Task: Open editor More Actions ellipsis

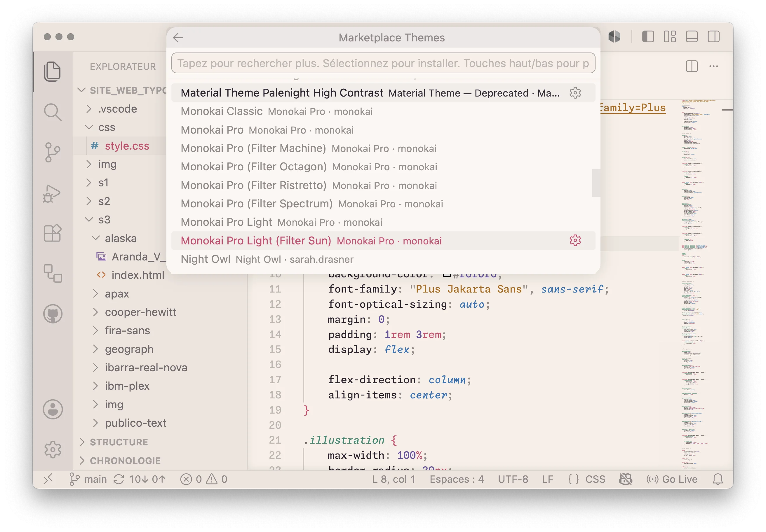Action: click(x=714, y=66)
